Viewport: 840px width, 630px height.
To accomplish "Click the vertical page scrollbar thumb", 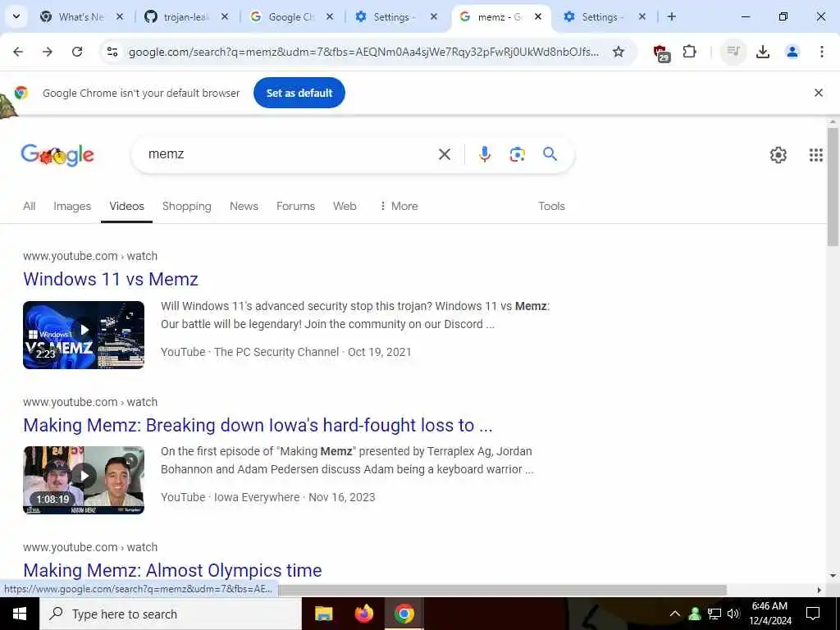I will 832,188.
